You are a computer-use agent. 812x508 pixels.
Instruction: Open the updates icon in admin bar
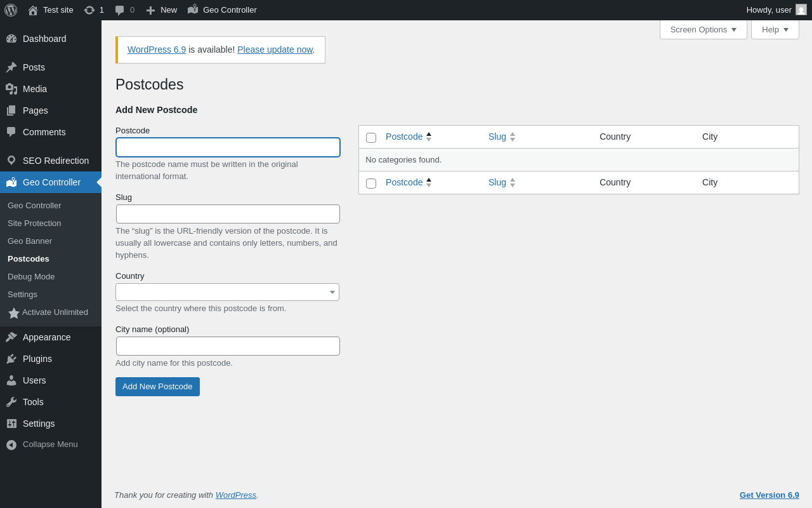pyautogui.click(x=89, y=10)
